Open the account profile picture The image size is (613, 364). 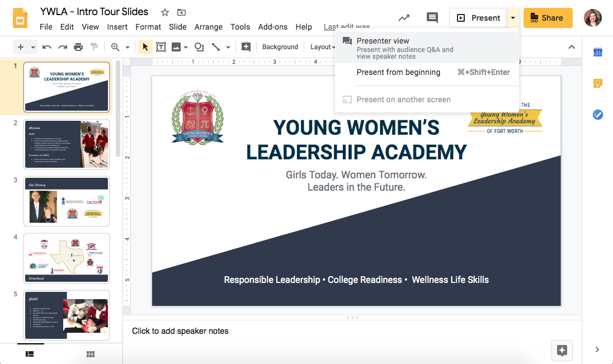click(x=593, y=18)
